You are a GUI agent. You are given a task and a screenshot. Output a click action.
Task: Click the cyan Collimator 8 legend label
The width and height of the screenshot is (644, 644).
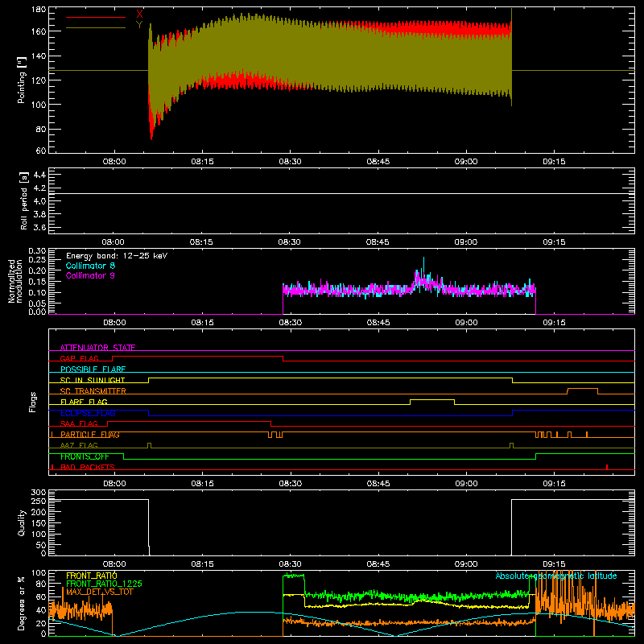(90, 266)
